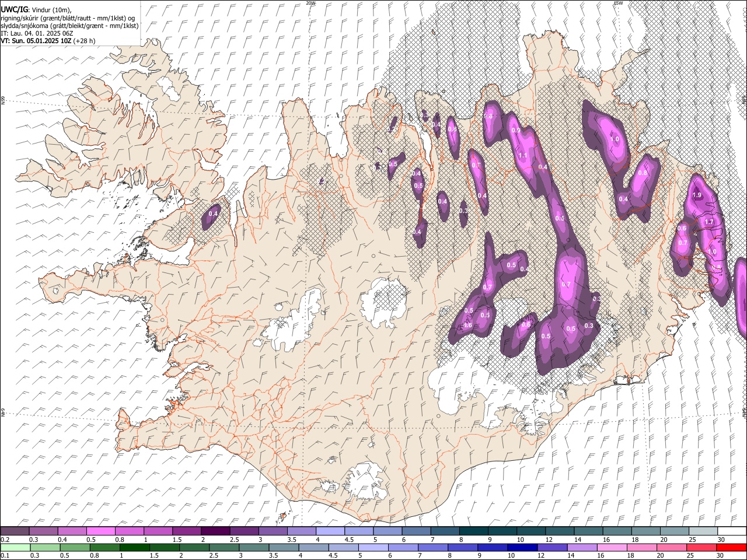Select upper scale swatch labeled 0.5, bright pink
The height and width of the screenshot is (560, 747).
click(x=100, y=531)
